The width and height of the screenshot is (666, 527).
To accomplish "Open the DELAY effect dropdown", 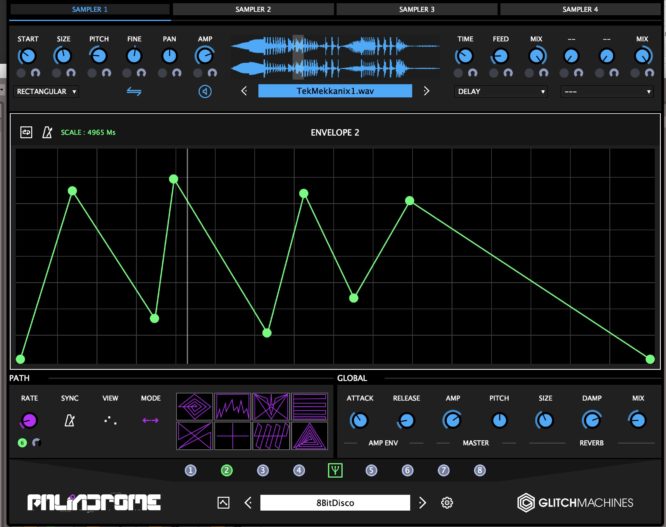I will [501, 91].
